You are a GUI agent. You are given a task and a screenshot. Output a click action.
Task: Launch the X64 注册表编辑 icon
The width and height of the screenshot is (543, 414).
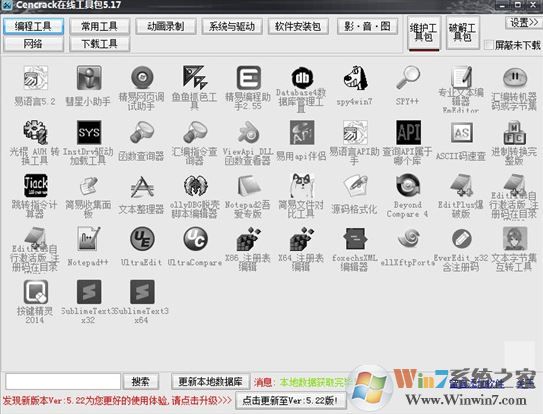(302, 239)
